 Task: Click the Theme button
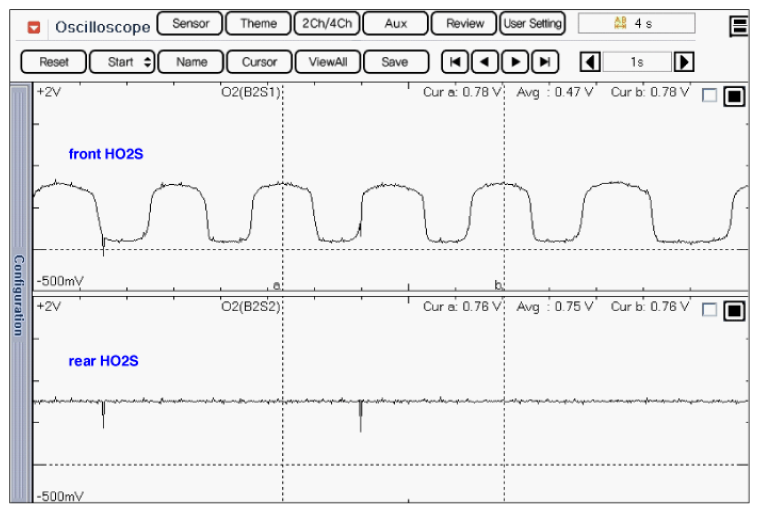click(x=258, y=23)
